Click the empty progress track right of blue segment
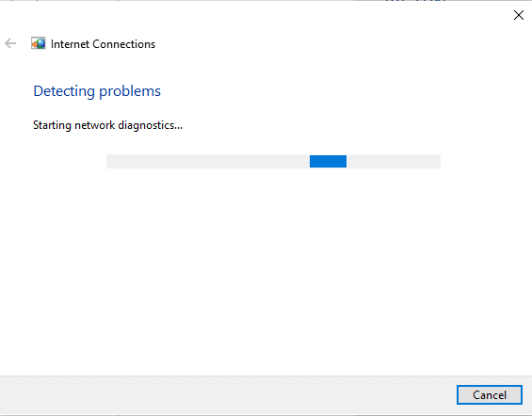This screenshot has height=416, width=532. click(x=394, y=161)
